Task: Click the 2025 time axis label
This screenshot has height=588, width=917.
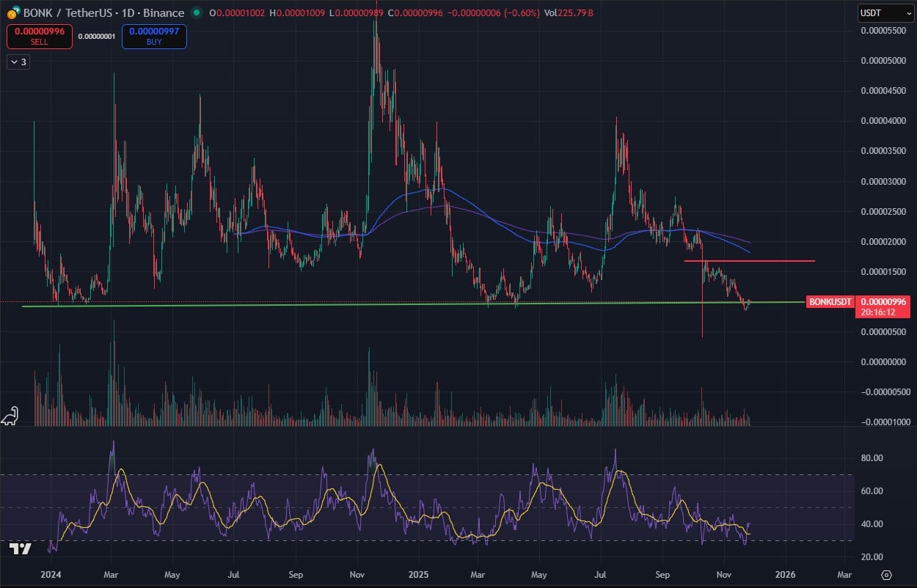Action: pyautogui.click(x=419, y=575)
